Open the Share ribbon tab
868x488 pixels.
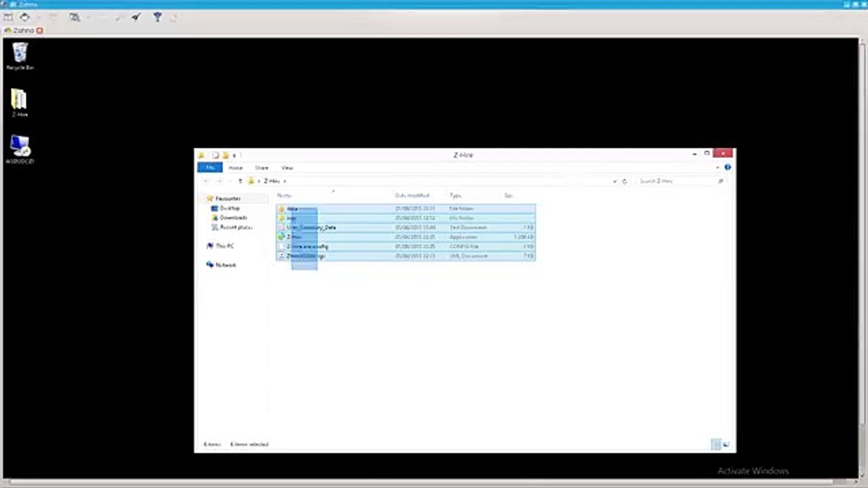(262, 167)
